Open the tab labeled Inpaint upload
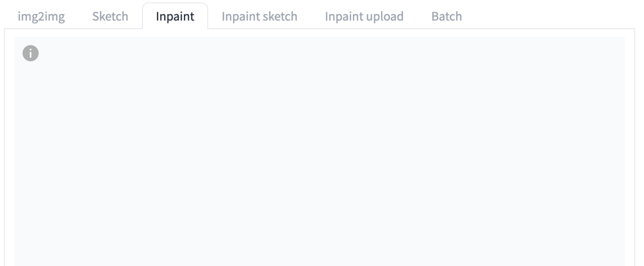Image resolution: width=644 pixels, height=266 pixels. click(364, 16)
